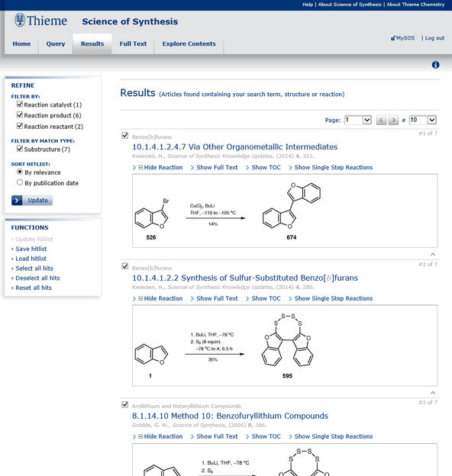
Task: Toggle Reaction reactant (2) filter
Action: [x=20, y=126]
